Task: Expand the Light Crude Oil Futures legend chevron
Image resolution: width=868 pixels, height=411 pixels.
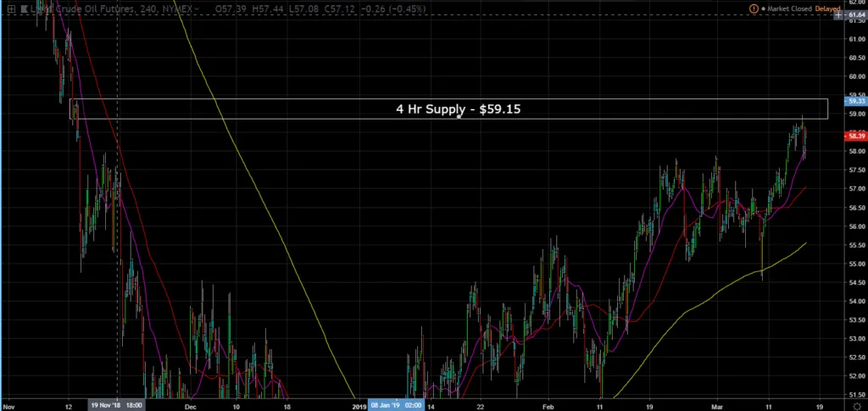Action: pyautogui.click(x=196, y=8)
